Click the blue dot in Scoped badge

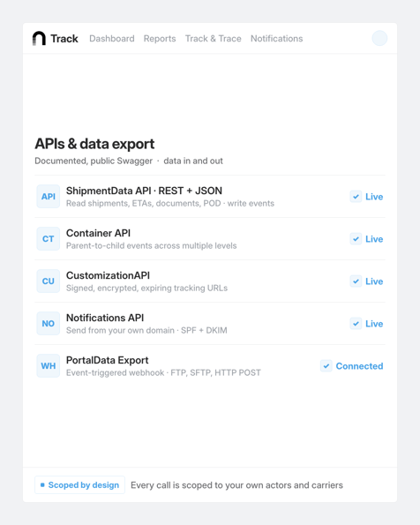pyautogui.click(x=42, y=484)
